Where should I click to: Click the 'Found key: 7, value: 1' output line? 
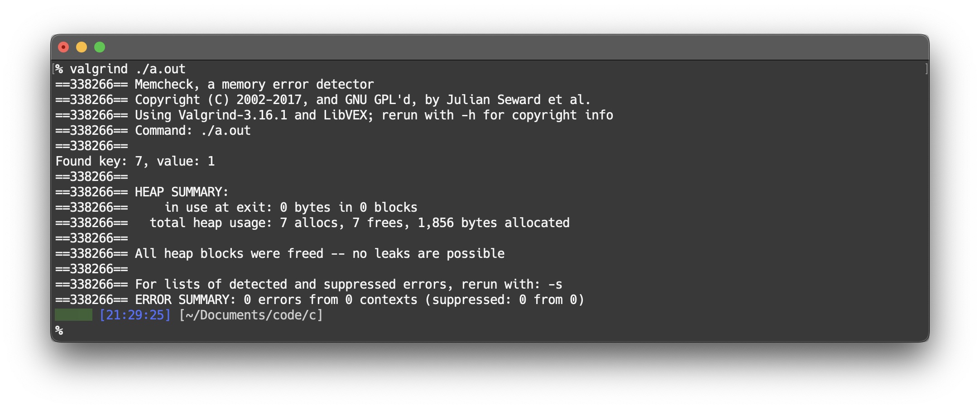pyautogui.click(x=135, y=161)
